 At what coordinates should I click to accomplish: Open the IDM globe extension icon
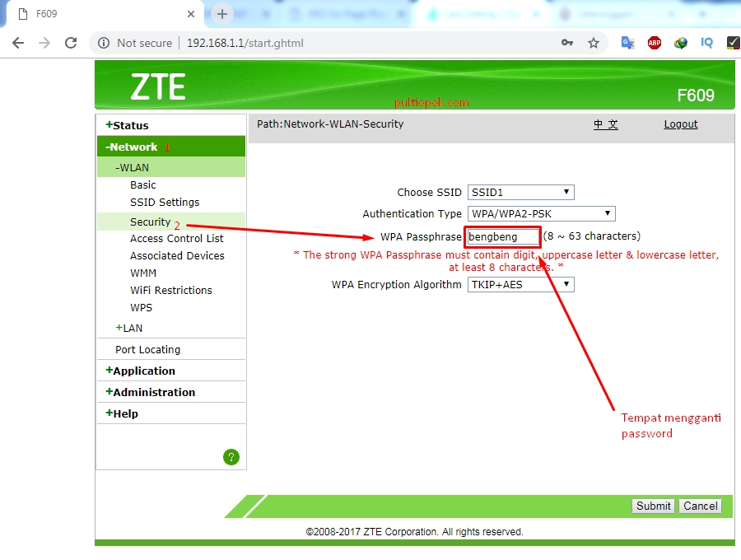tap(681, 43)
